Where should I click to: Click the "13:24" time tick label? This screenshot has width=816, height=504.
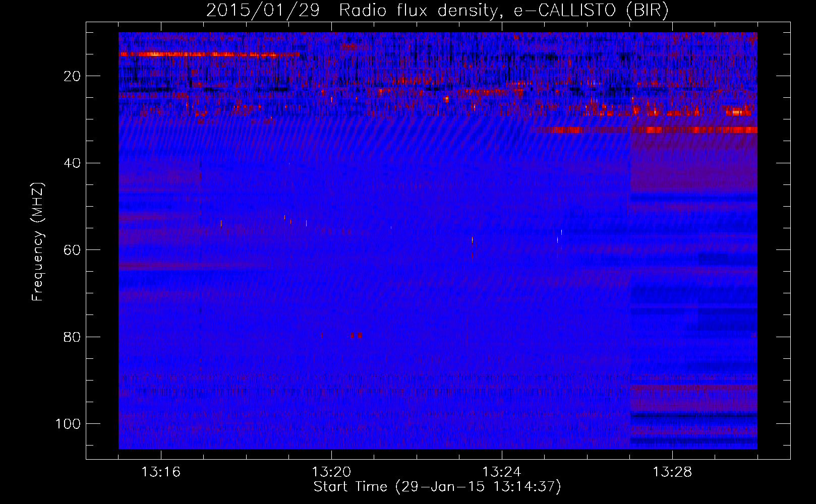[502, 472]
